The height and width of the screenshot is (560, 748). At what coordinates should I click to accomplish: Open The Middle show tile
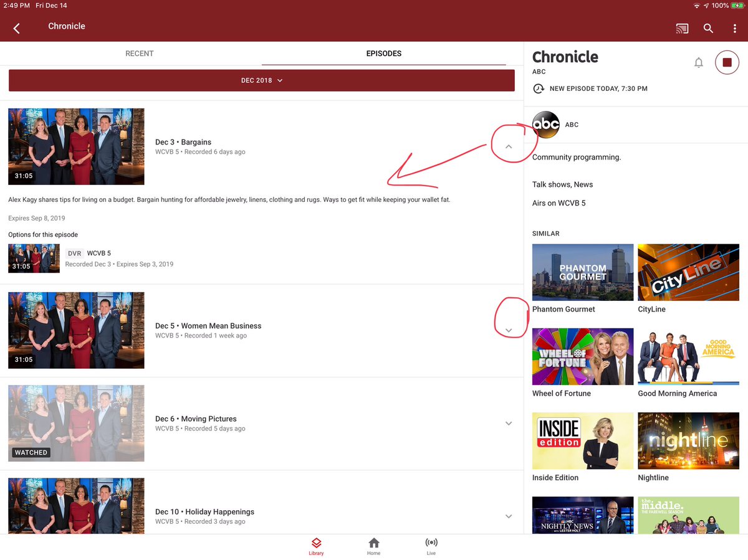click(689, 515)
